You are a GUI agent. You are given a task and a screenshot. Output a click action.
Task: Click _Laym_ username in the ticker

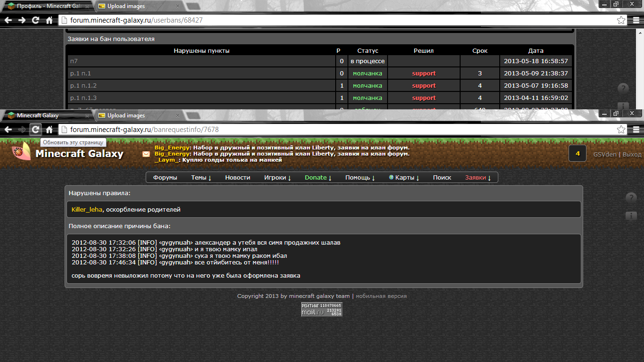coord(167,160)
